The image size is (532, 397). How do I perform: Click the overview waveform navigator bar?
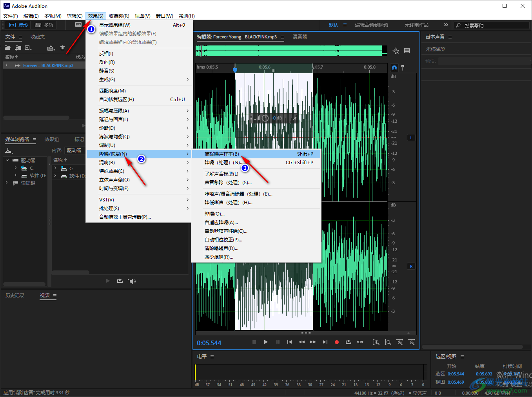(x=291, y=51)
